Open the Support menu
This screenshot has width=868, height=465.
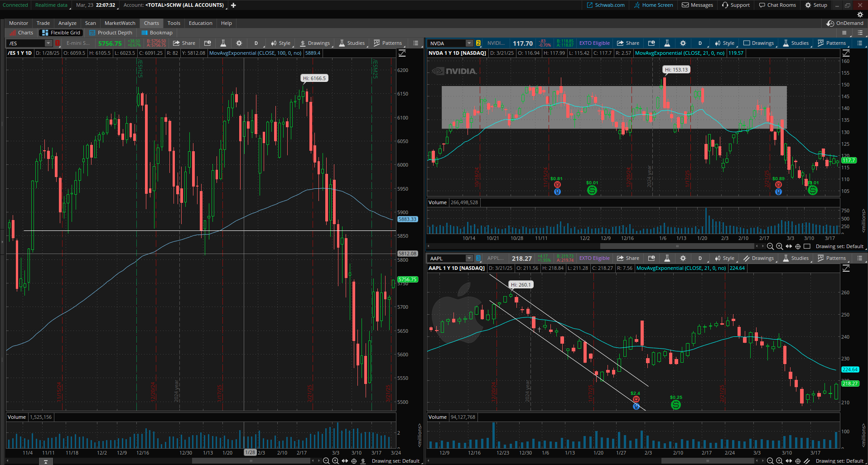click(x=736, y=5)
